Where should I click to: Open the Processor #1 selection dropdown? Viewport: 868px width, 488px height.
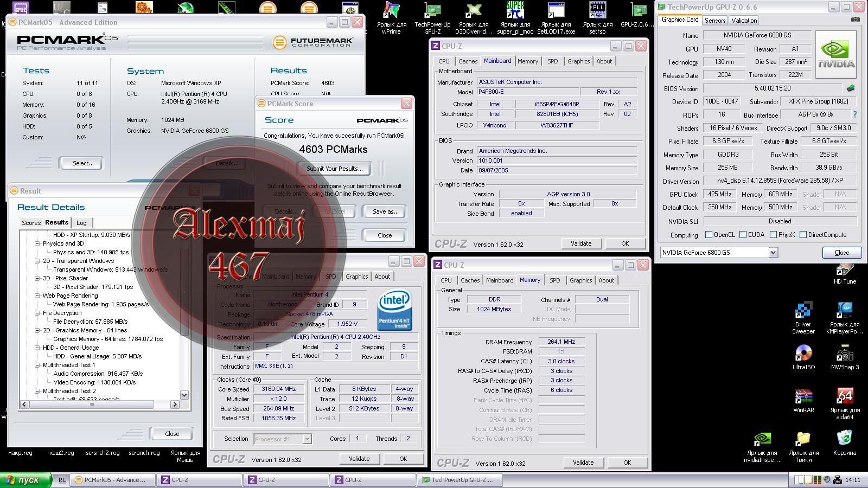coord(307,439)
